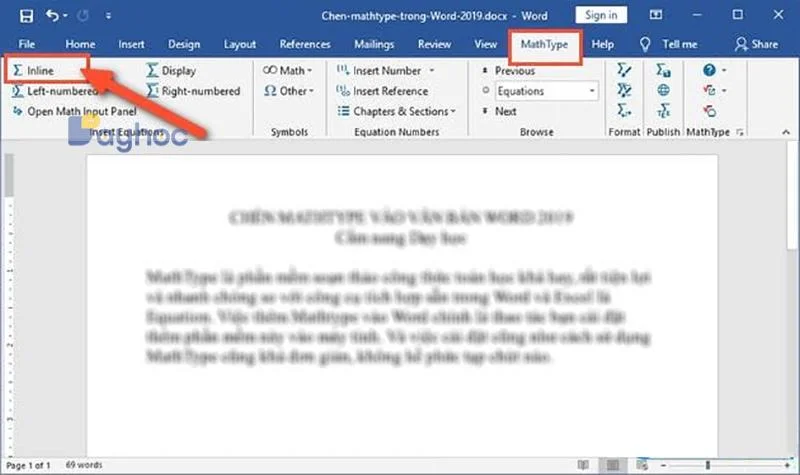Switch to the Design tab

coord(184,44)
